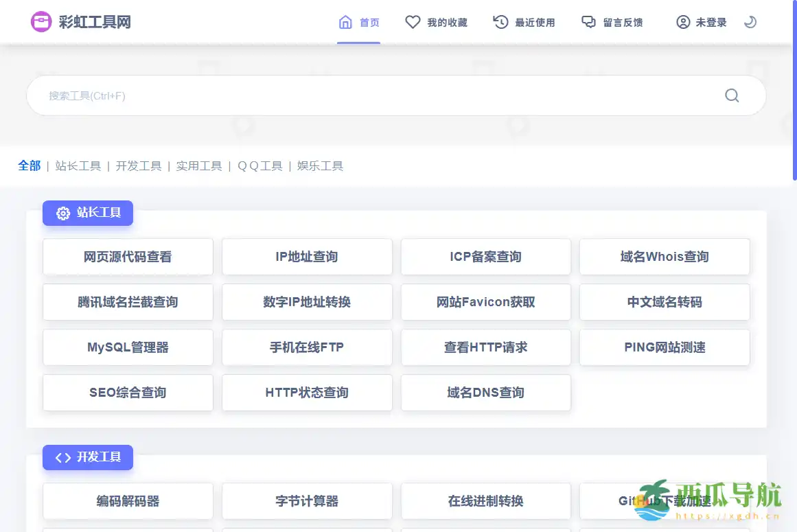
Task: Open the 娱乐工具 category
Action: (x=320, y=165)
